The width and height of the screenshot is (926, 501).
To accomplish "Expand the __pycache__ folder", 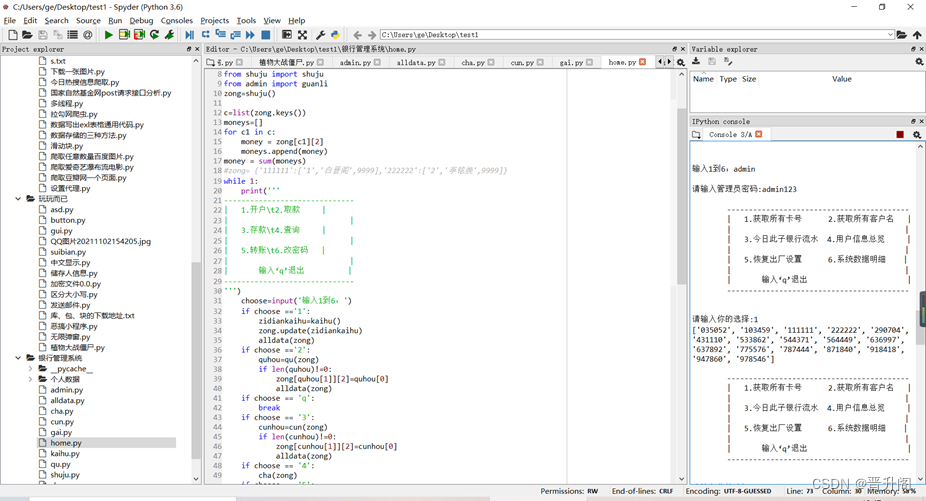I will point(30,369).
